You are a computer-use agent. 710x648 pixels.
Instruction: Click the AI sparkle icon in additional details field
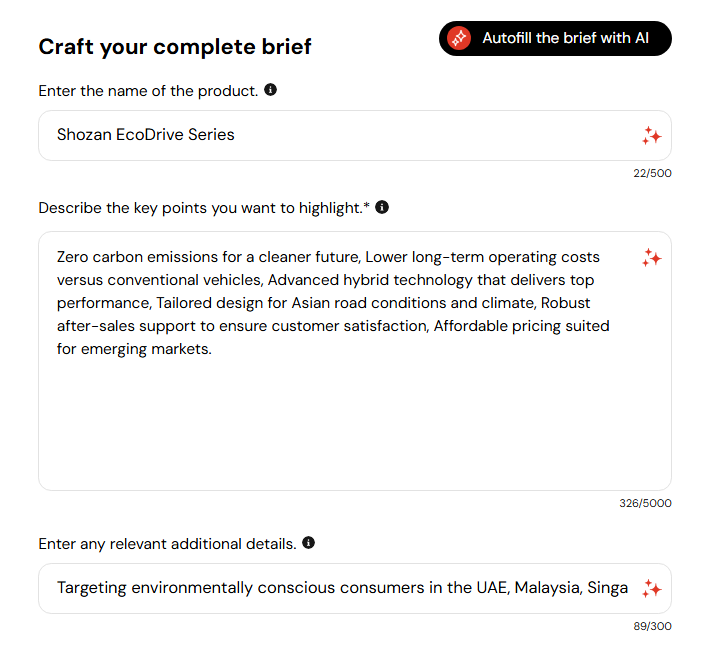click(x=651, y=588)
